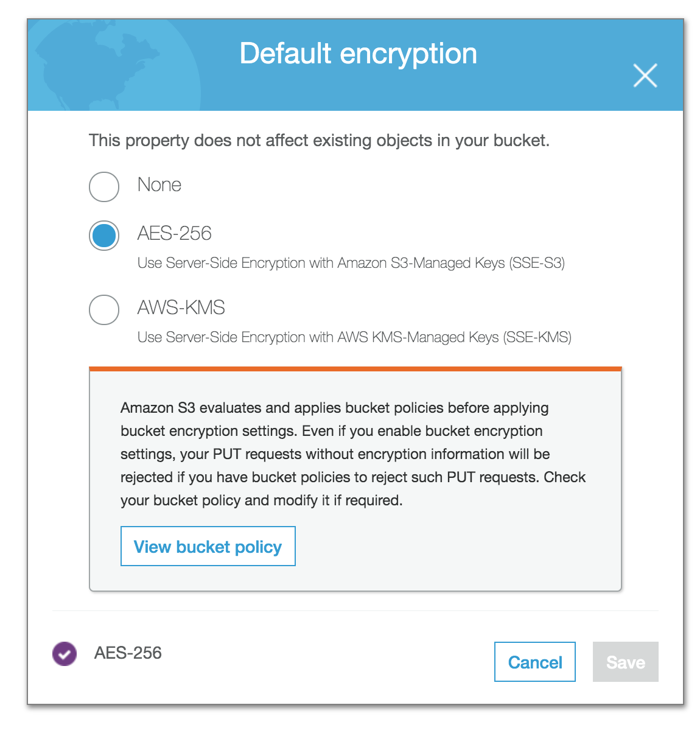Click the AES-256 status indicator at bottom left
The height and width of the screenshot is (733, 700).
click(127, 653)
